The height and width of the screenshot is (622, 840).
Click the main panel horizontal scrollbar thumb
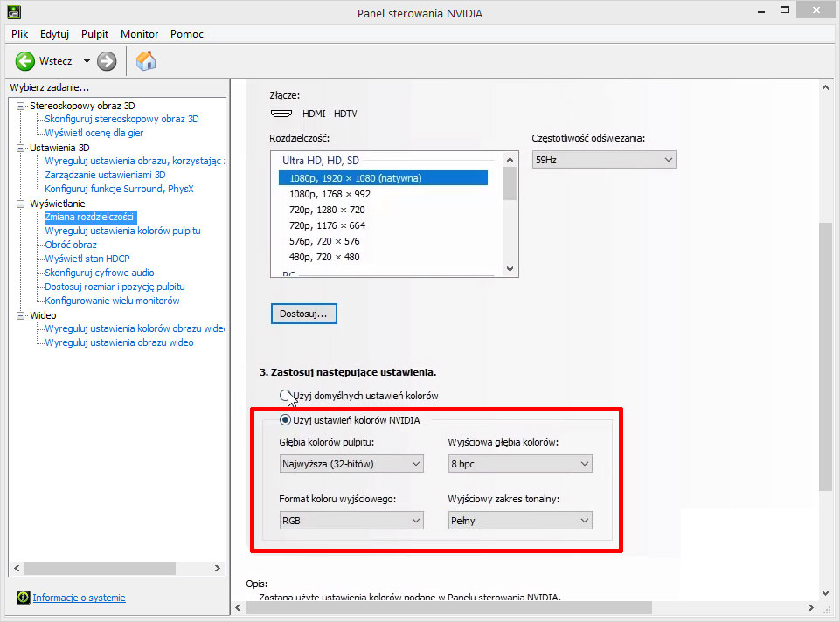pyautogui.click(x=449, y=607)
